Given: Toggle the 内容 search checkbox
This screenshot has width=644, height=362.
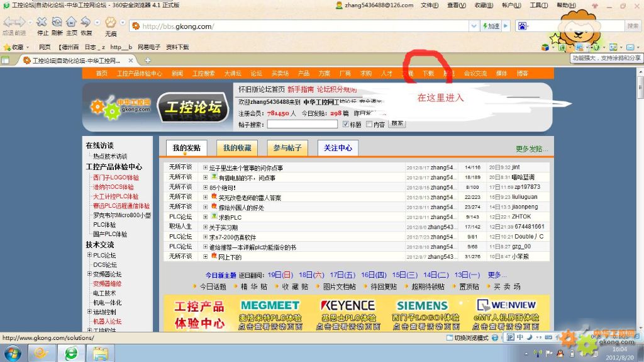Looking at the screenshot, I should [369, 124].
